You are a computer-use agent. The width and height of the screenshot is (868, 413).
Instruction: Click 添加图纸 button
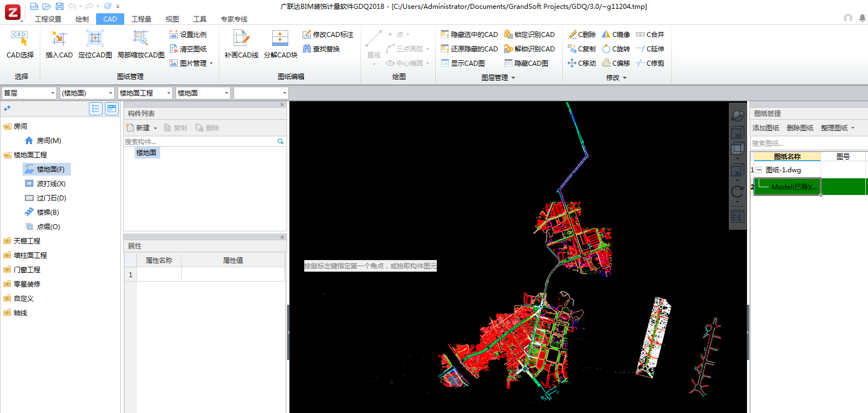click(x=766, y=128)
